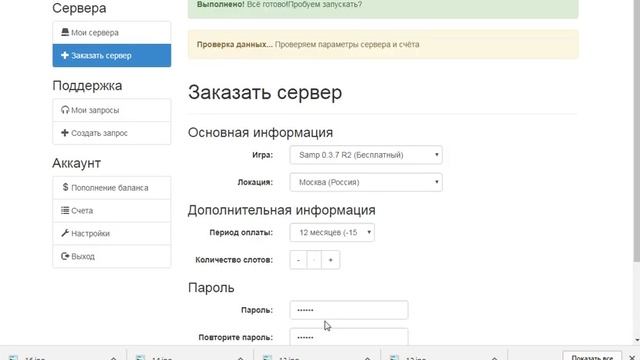
Task: Click the Сервера sidebar heading
Action: tap(79, 8)
